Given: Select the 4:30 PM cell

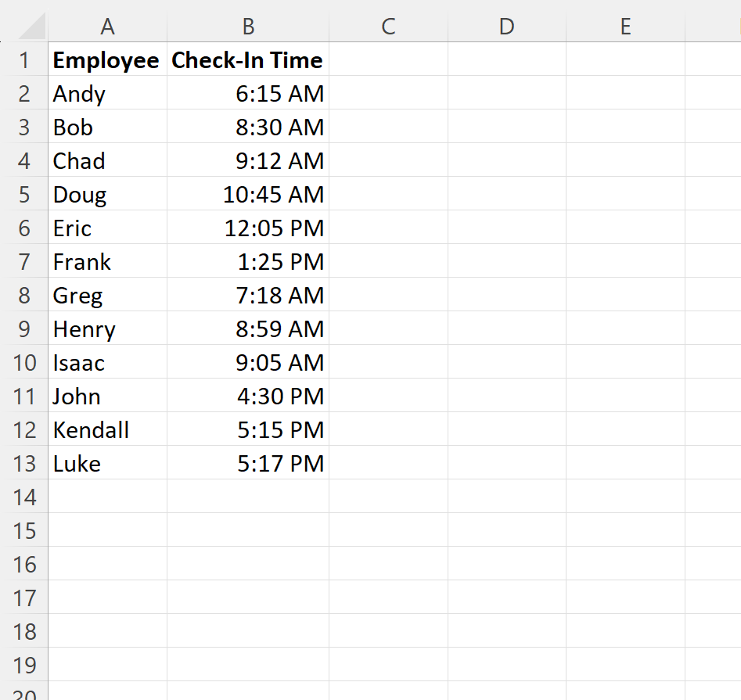Looking at the screenshot, I should (248, 396).
